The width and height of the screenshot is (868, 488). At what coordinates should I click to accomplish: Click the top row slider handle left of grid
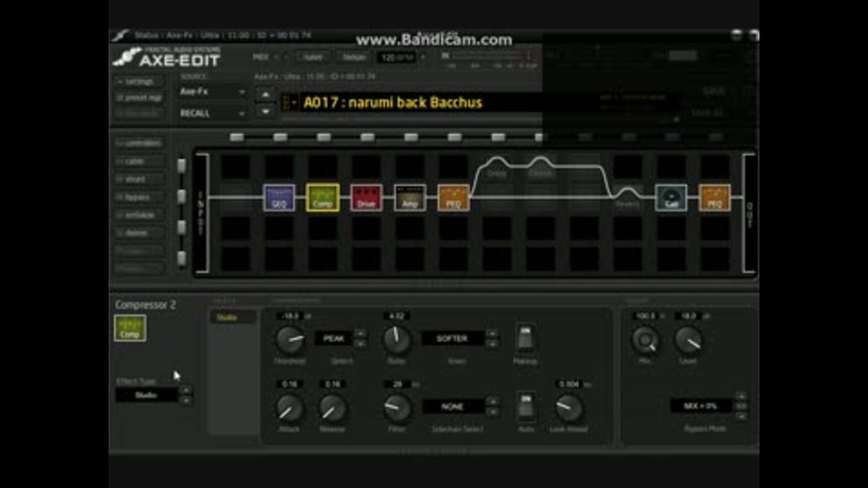tap(181, 164)
